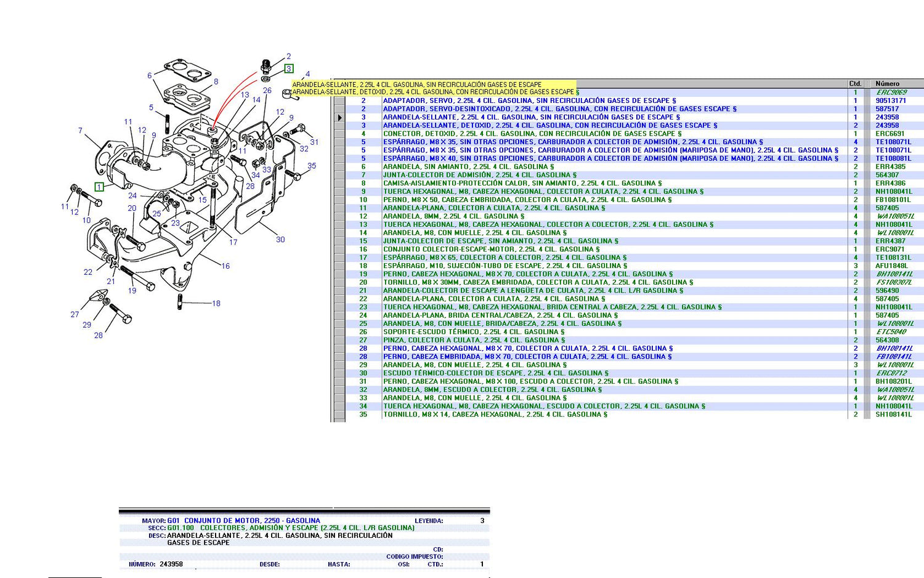Click callout 18 next to the lone stud

click(x=216, y=303)
